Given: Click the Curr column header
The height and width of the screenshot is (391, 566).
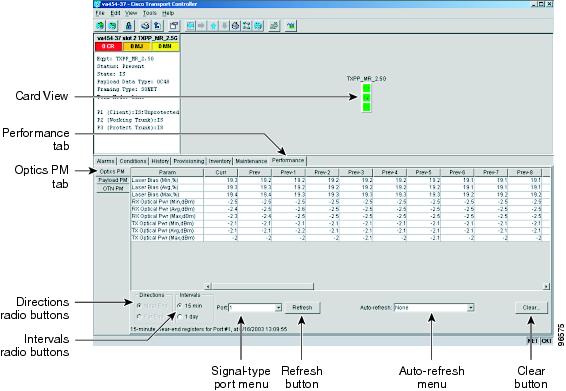Looking at the screenshot, I should (x=221, y=172).
